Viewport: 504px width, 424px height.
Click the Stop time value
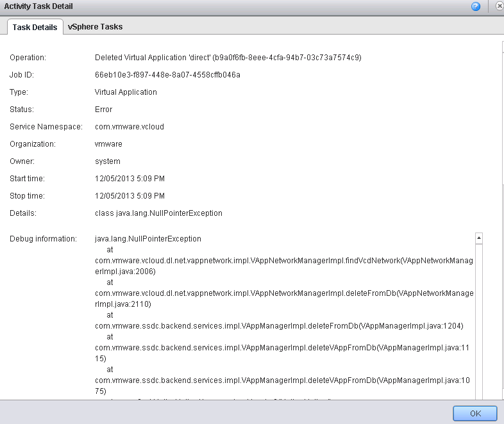[x=130, y=196]
